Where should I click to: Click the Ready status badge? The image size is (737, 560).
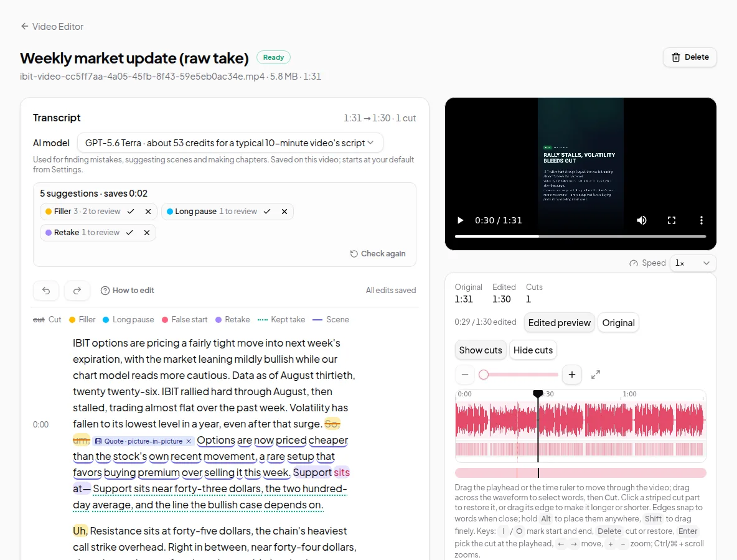tap(273, 57)
